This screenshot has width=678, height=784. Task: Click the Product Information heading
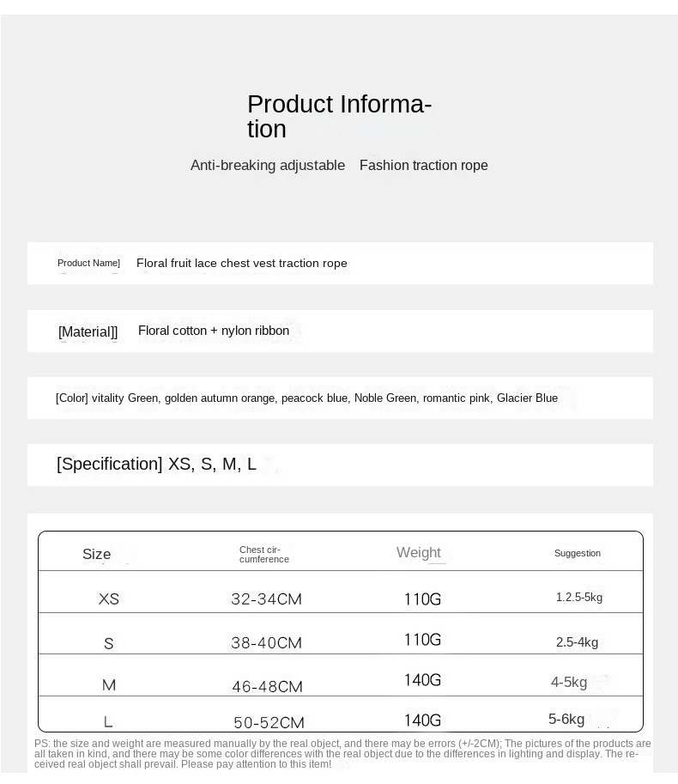339,117
